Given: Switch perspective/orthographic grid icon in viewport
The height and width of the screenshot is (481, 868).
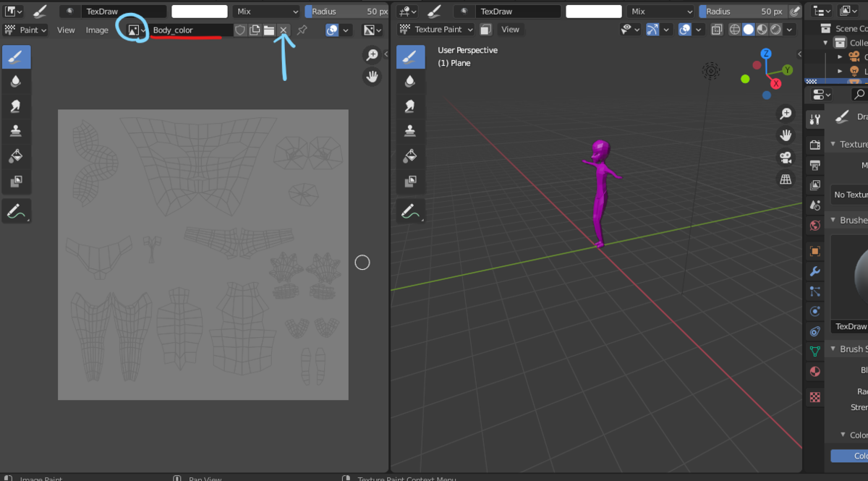Looking at the screenshot, I should point(786,179).
